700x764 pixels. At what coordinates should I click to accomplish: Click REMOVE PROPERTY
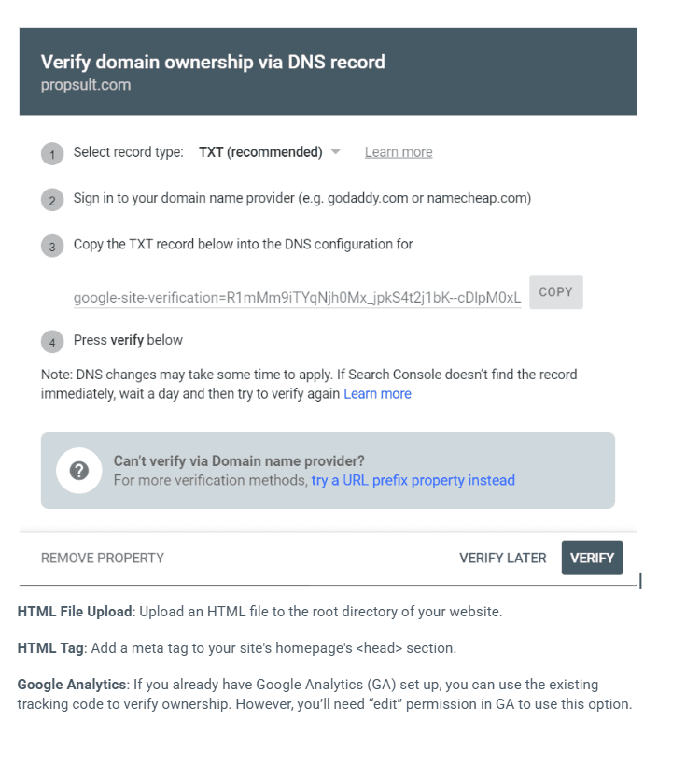(103, 558)
